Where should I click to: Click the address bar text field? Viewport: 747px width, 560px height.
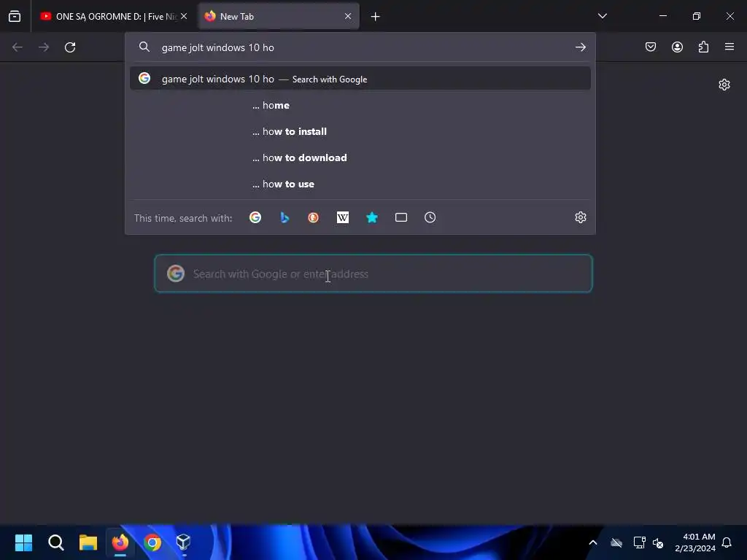362,47
